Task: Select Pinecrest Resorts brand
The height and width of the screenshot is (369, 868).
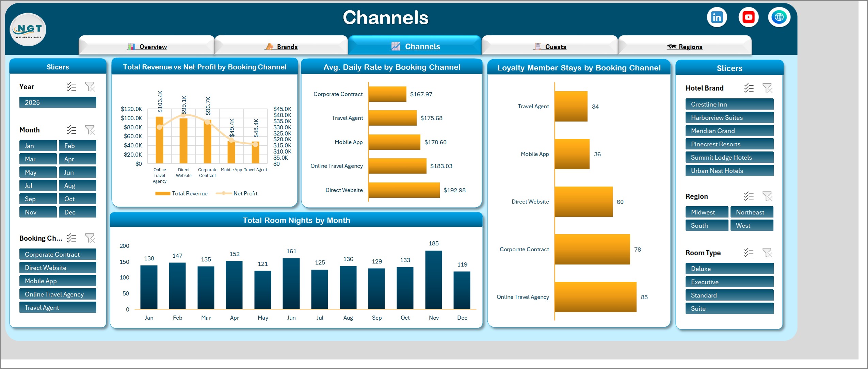Action: [x=729, y=144]
